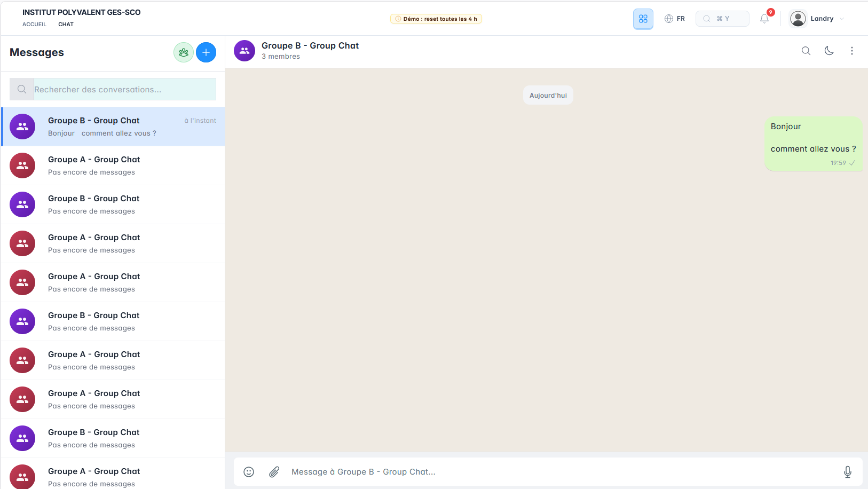
Task: Click the Aujourd'hui date chip
Action: (x=548, y=95)
